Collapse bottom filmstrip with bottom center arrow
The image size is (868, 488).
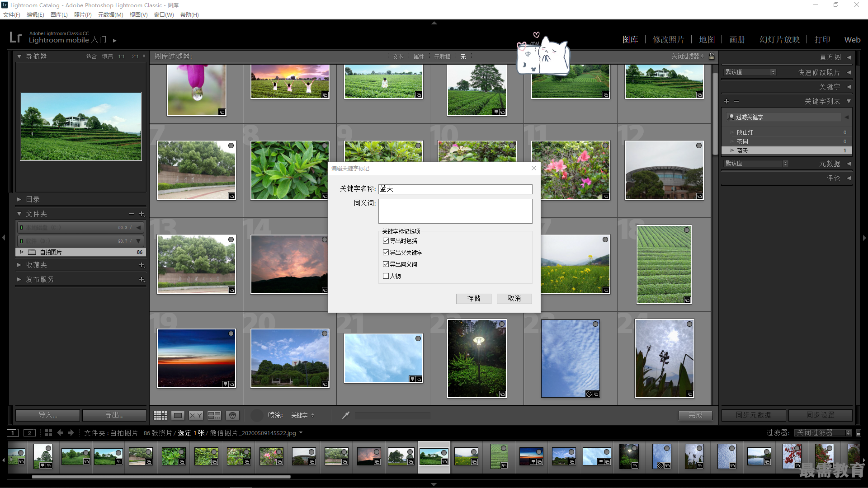point(434,484)
